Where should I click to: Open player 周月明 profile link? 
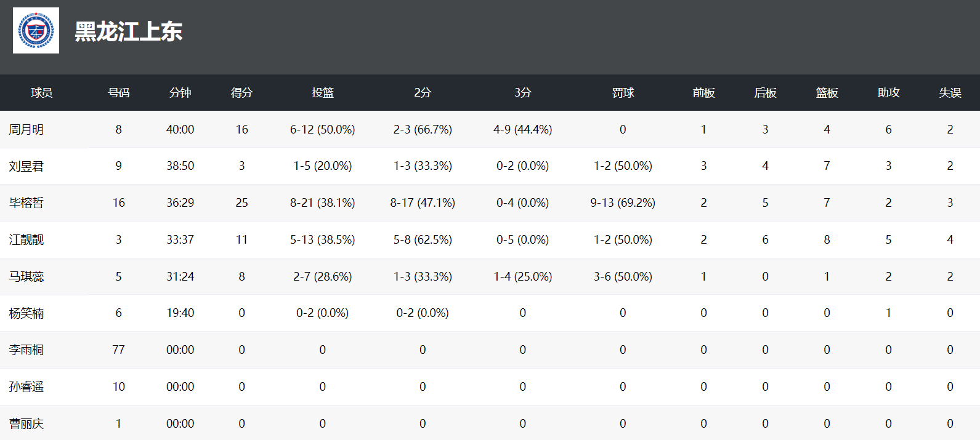pyautogui.click(x=26, y=129)
